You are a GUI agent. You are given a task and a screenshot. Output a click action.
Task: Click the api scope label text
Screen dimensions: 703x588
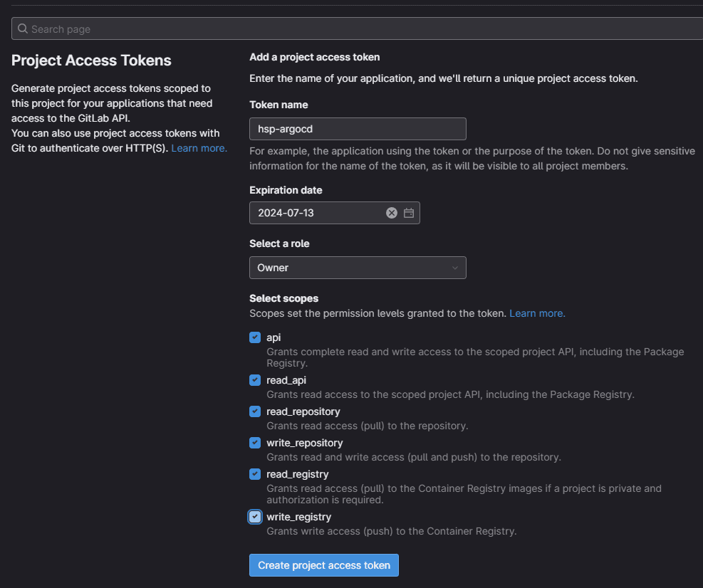[274, 337]
